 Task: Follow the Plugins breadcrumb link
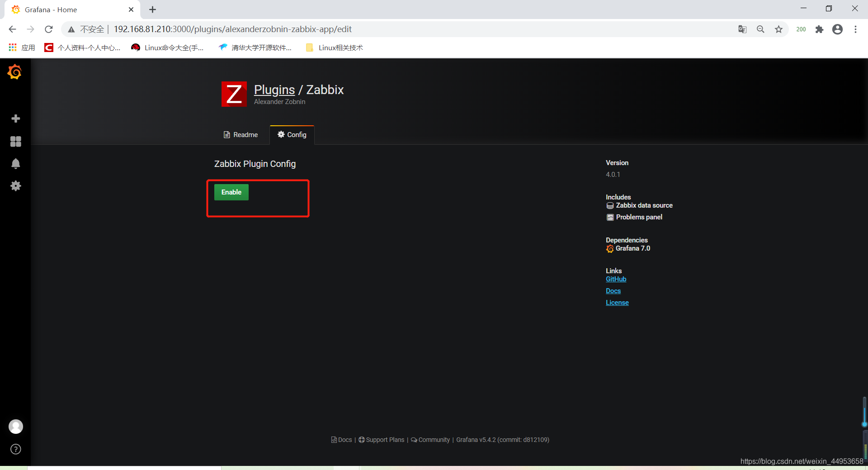274,90
